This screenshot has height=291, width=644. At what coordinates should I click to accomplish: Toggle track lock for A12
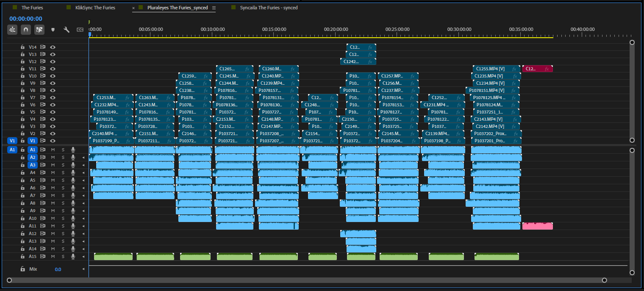click(23, 233)
